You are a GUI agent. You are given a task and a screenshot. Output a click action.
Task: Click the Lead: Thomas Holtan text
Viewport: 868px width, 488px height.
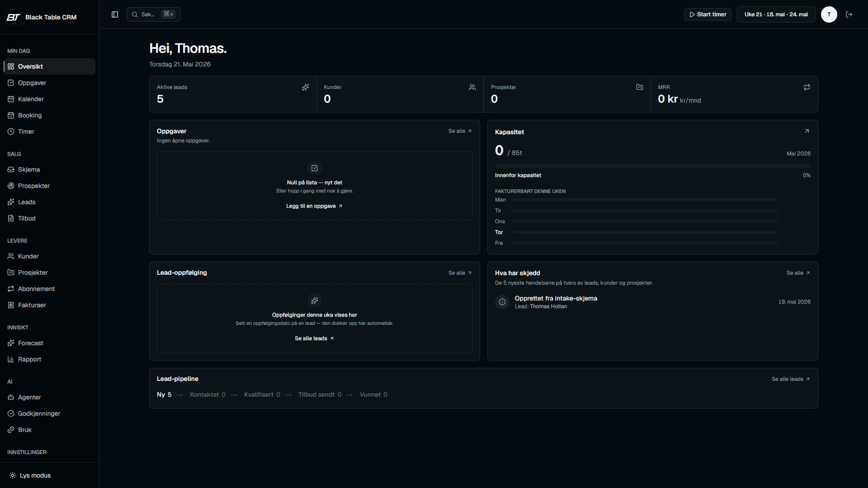[x=541, y=306]
